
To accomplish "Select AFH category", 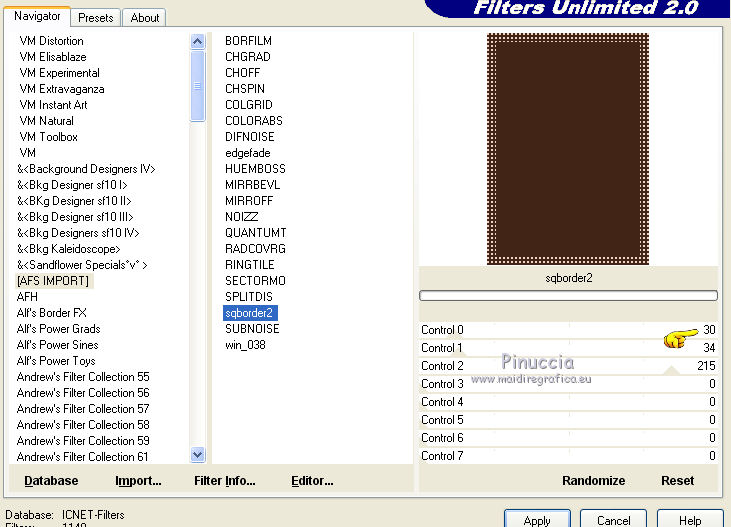I will point(27,297).
